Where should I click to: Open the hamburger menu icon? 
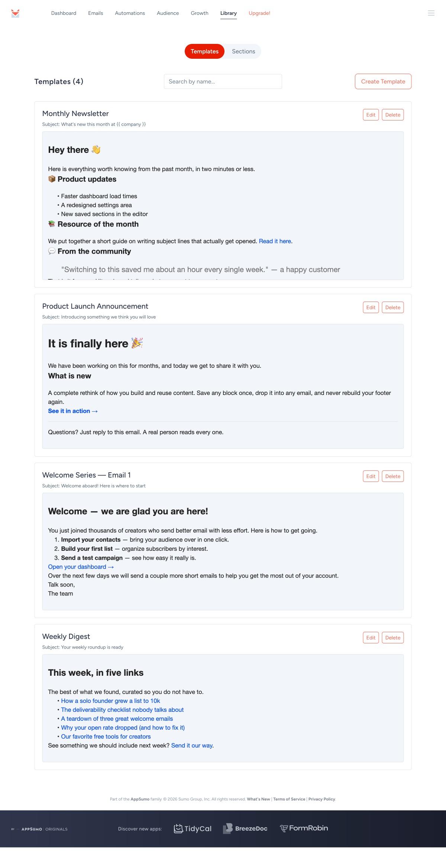(x=431, y=13)
